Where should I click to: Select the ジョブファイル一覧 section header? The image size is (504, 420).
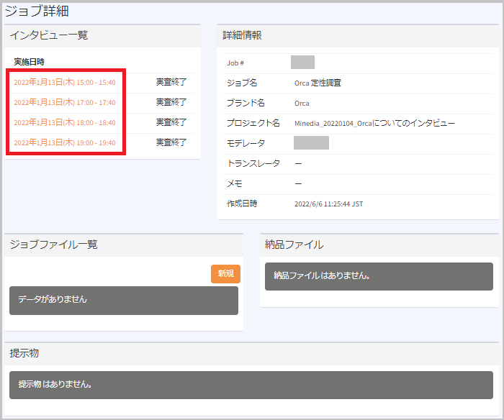tap(54, 245)
